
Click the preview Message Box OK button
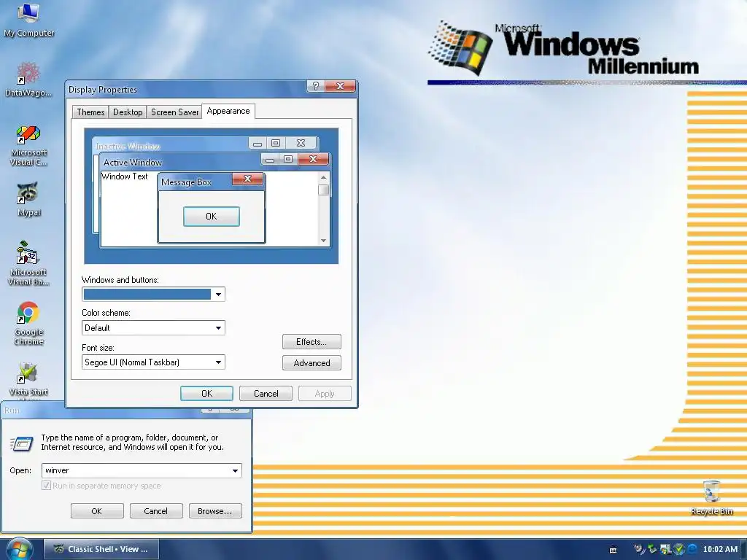[212, 217]
